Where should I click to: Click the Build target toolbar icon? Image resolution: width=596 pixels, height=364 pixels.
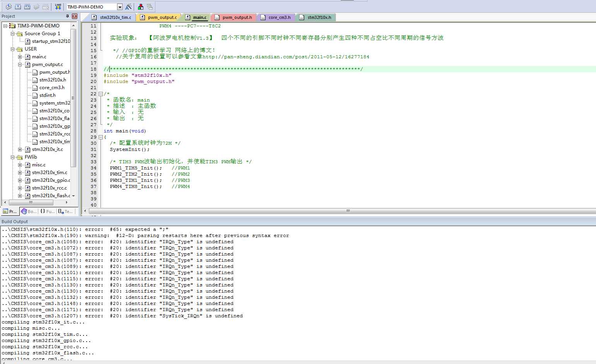coord(18,7)
